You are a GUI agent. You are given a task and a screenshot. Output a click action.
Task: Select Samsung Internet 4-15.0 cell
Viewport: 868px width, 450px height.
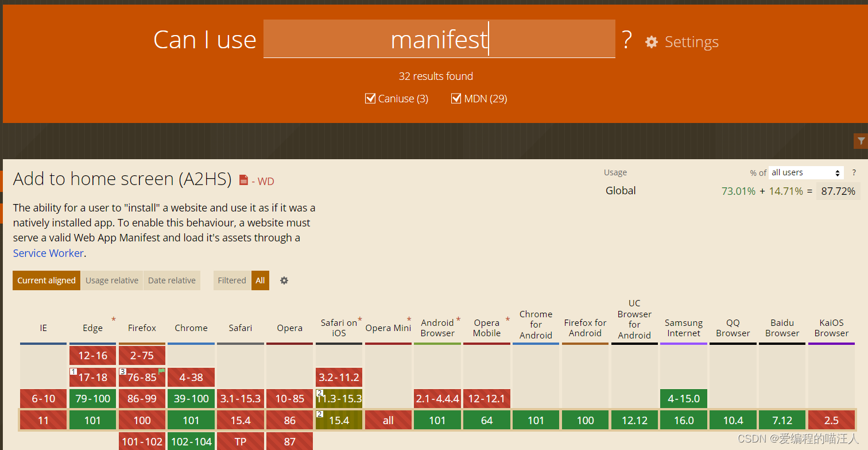tap(684, 399)
